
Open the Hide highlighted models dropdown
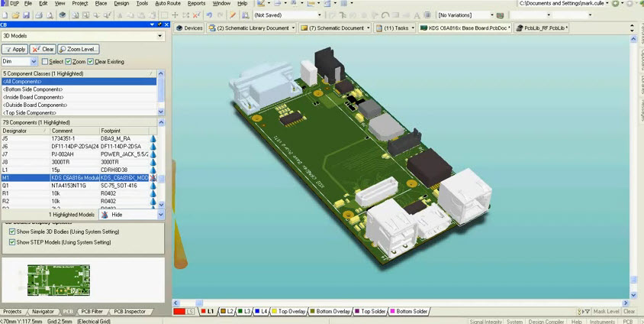pos(160,214)
